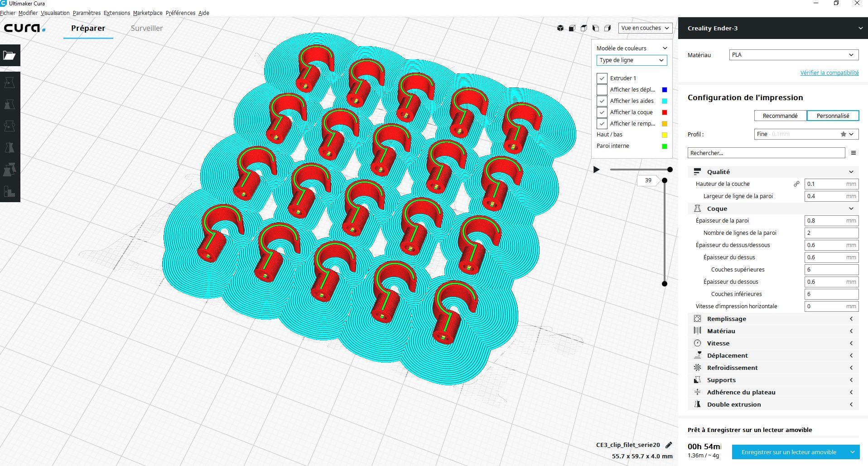
Task: Open the Creality Ender-3 printer dropdown
Action: 773,28
